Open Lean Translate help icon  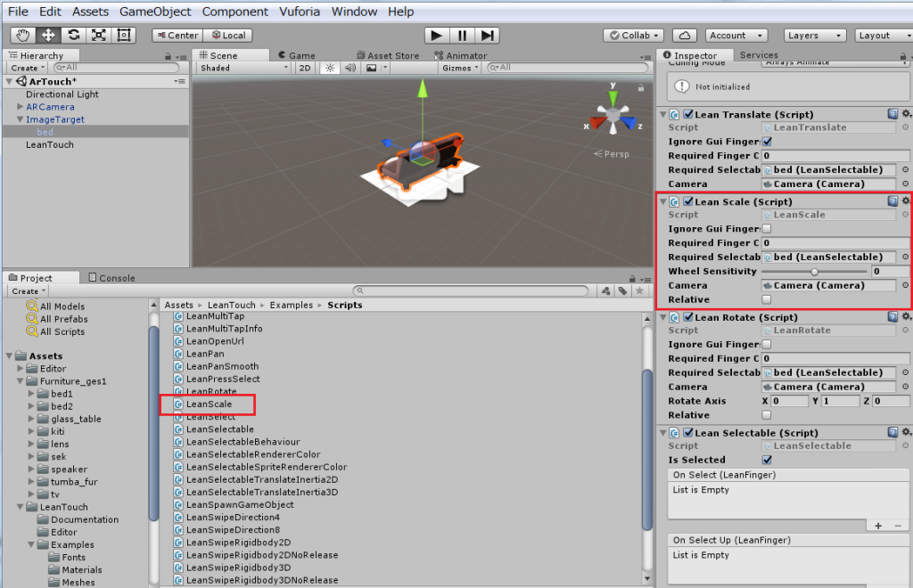[892, 114]
